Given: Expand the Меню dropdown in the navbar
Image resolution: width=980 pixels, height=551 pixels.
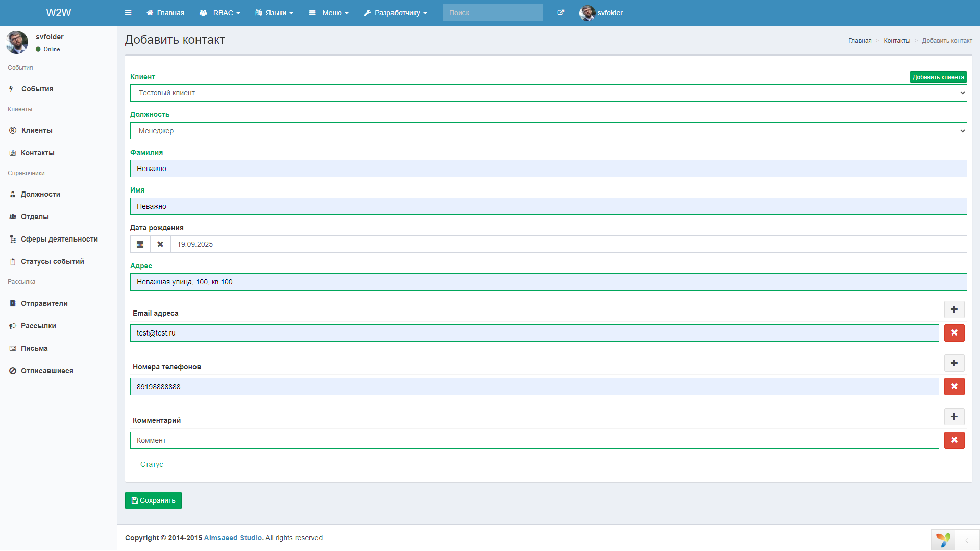Looking at the screenshot, I should (329, 13).
